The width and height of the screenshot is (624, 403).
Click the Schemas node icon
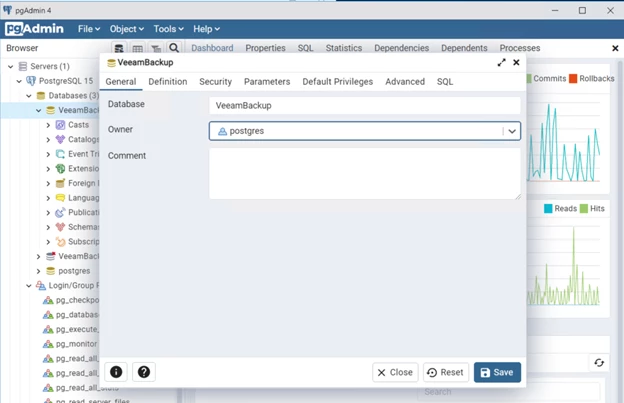[x=60, y=227]
